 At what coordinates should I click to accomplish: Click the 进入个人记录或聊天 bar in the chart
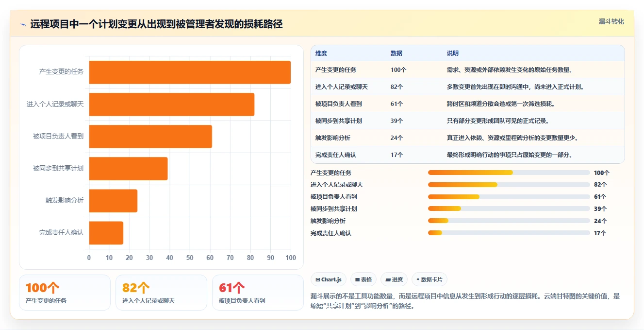click(x=172, y=104)
